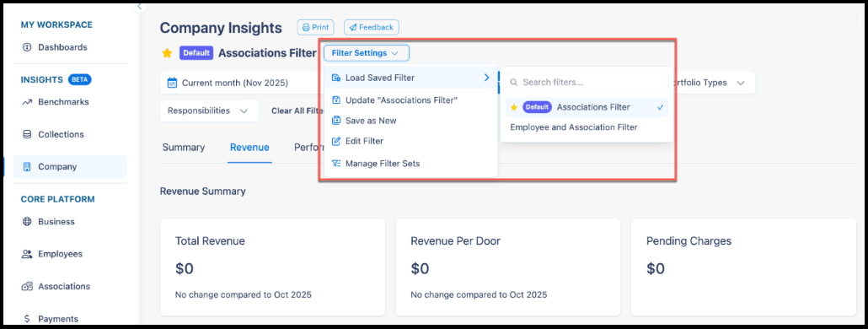Click the Company building icon
This screenshot has height=329, width=868.
point(26,167)
